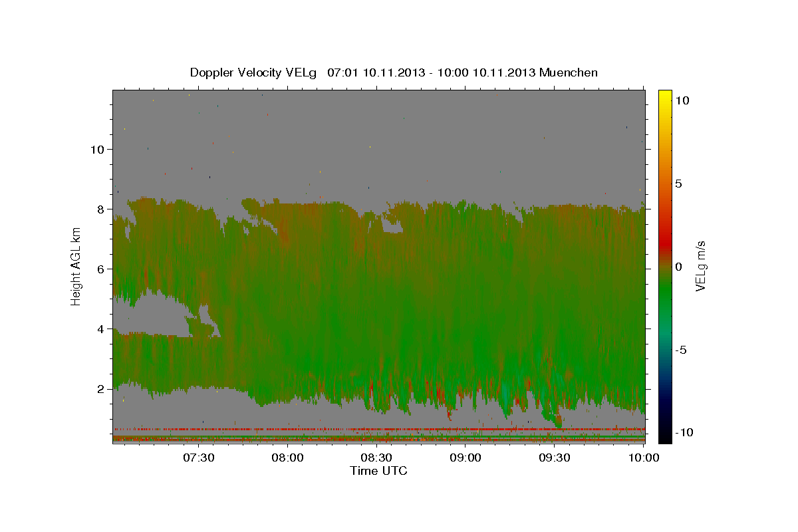Click the colorbar tick label 10

[682, 100]
